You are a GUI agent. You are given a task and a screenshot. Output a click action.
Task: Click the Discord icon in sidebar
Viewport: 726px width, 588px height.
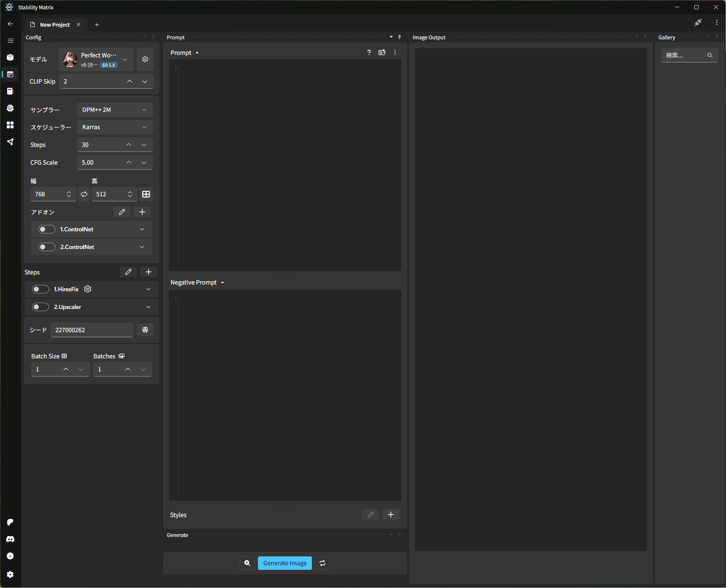point(11,539)
